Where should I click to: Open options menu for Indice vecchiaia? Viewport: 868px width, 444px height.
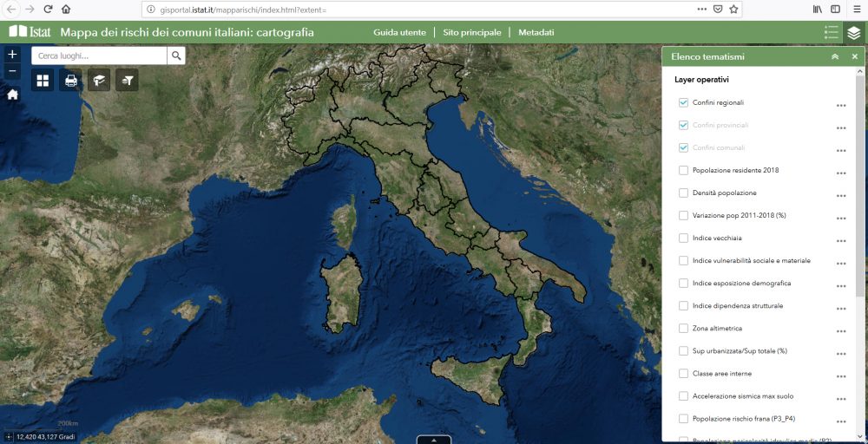(x=841, y=241)
